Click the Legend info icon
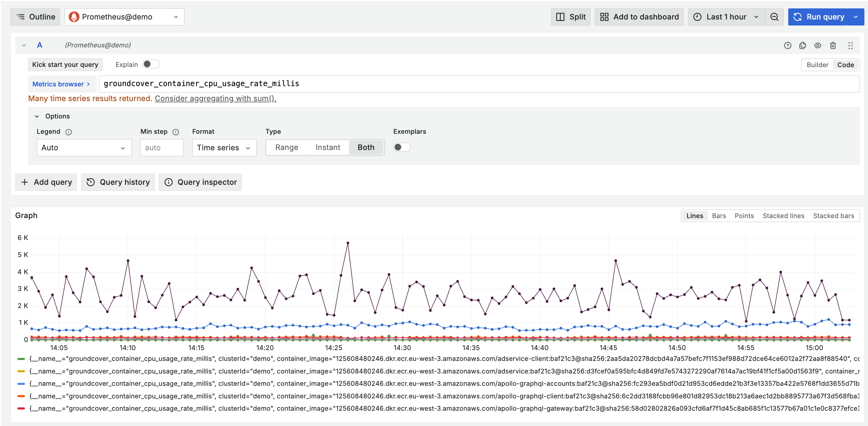 coord(68,132)
